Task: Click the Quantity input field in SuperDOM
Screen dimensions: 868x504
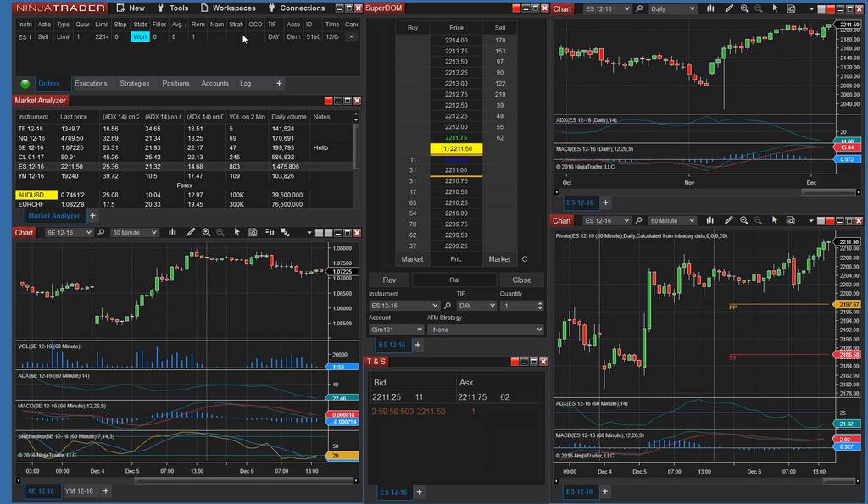Action: [x=520, y=306]
